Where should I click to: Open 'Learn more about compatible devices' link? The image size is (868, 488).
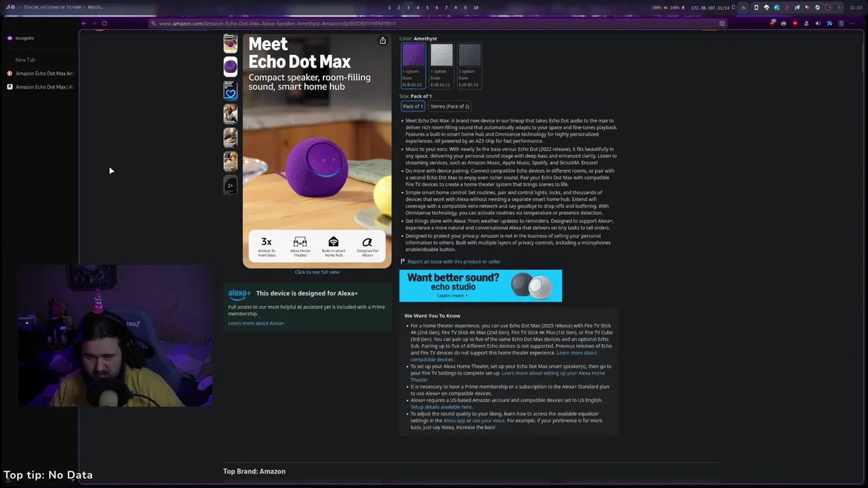504,356
